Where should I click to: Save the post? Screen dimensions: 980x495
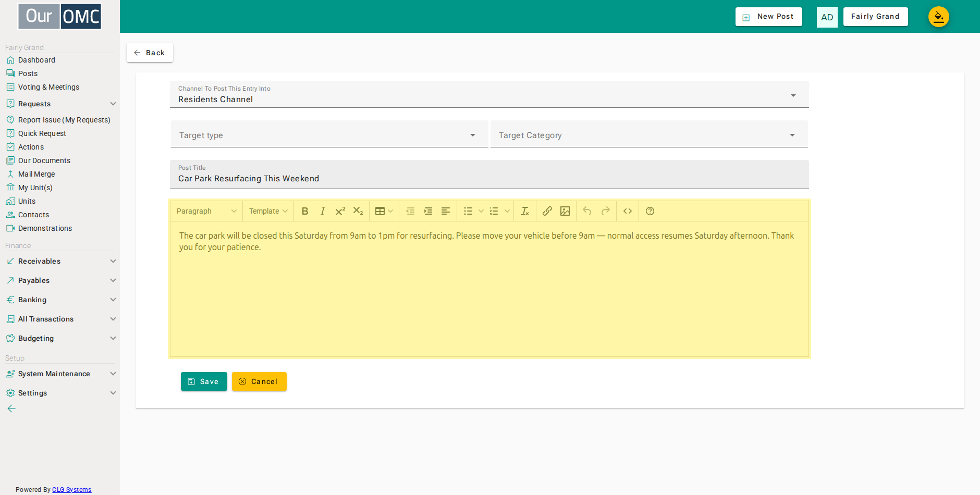coord(204,381)
